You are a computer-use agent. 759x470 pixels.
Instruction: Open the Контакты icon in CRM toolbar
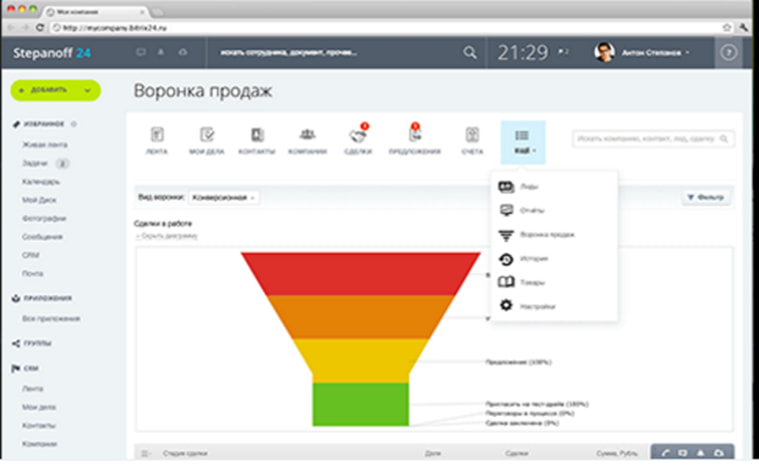257,141
